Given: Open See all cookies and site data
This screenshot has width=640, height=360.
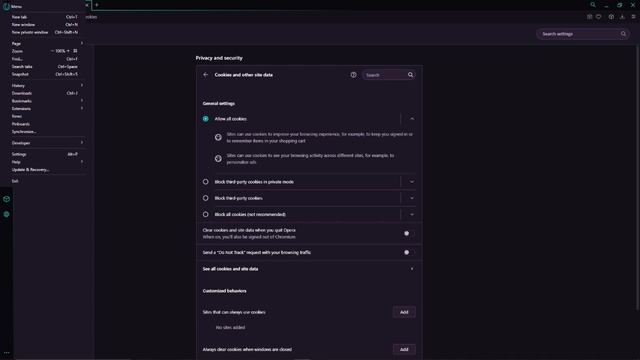Looking at the screenshot, I should pyautogui.click(x=309, y=269).
